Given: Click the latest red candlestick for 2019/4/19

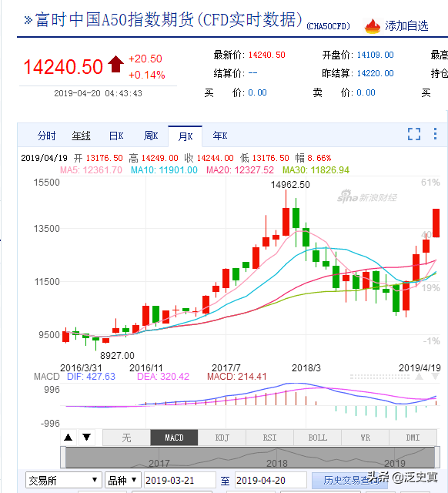Looking at the screenshot, I should point(436,223).
